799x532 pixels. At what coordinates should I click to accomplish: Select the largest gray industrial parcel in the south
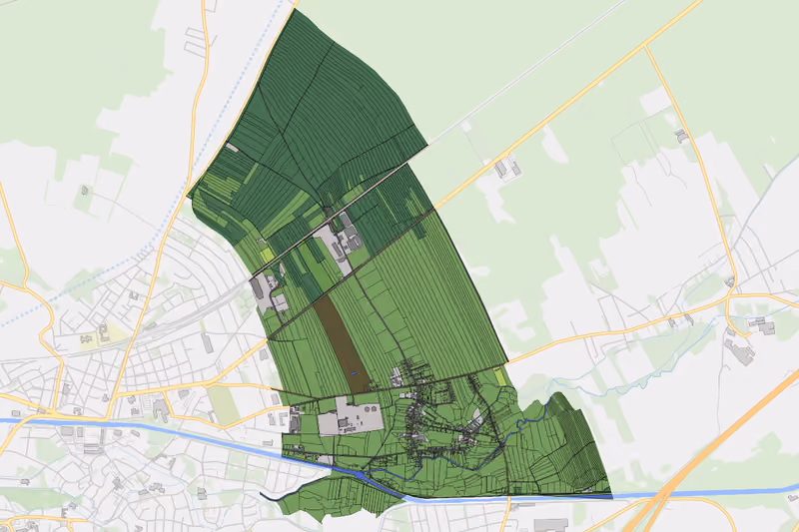pyautogui.click(x=351, y=416)
